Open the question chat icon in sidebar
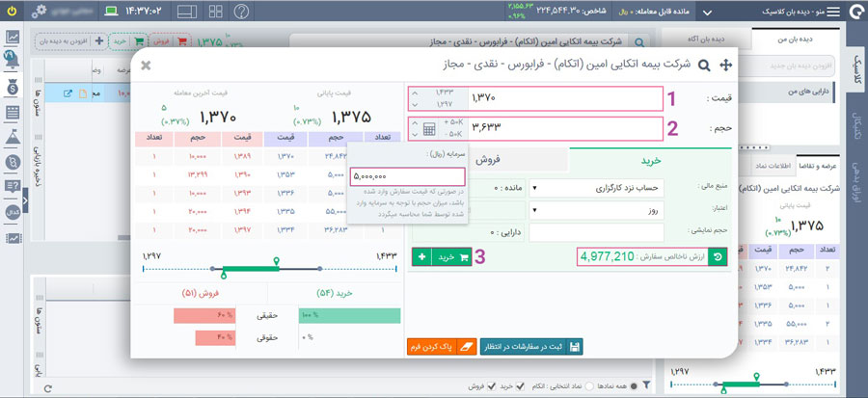Viewport: 868px width, 398px height. (x=13, y=187)
